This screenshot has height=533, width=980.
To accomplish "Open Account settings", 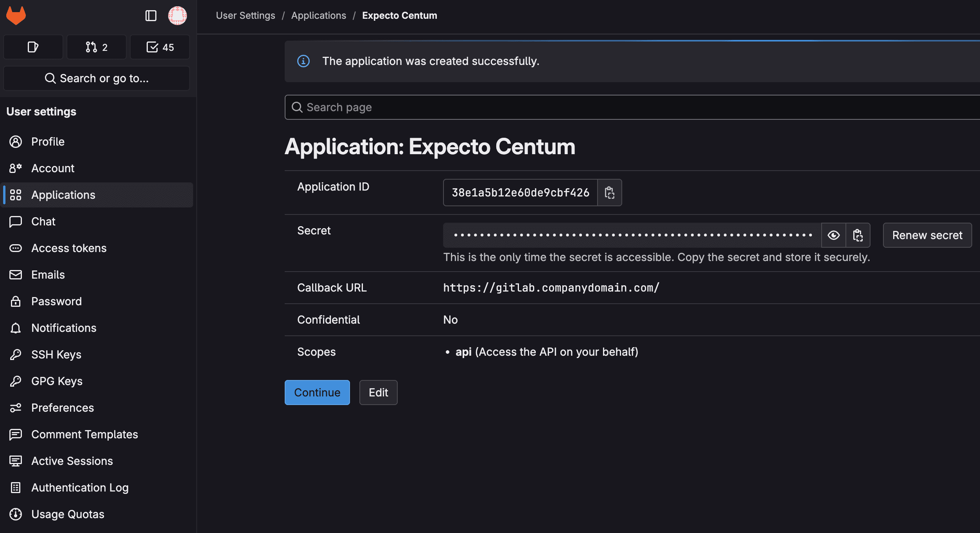I will pos(97,168).
